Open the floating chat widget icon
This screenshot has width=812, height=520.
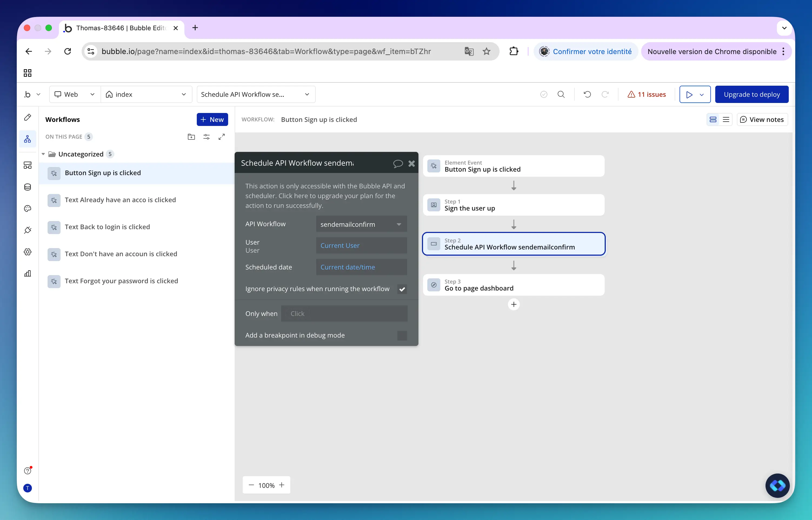777,486
